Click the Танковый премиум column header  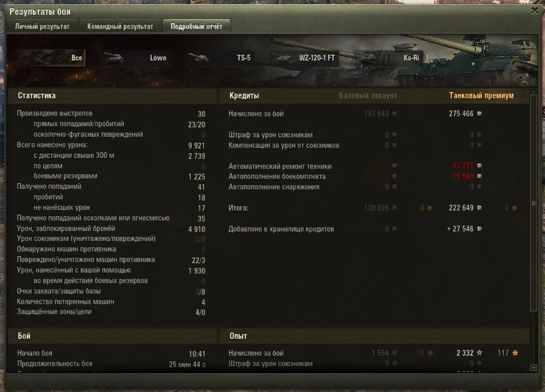click(x=481, y=95)
